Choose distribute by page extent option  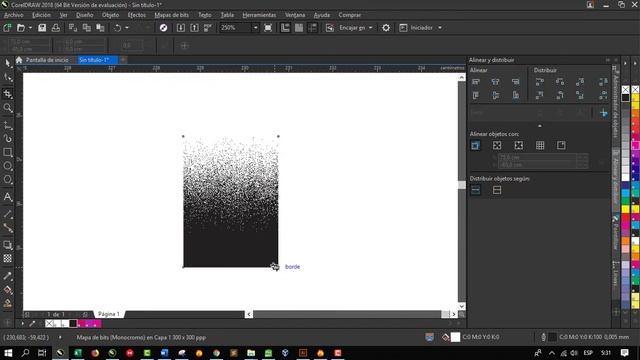(x=497, y=190)
